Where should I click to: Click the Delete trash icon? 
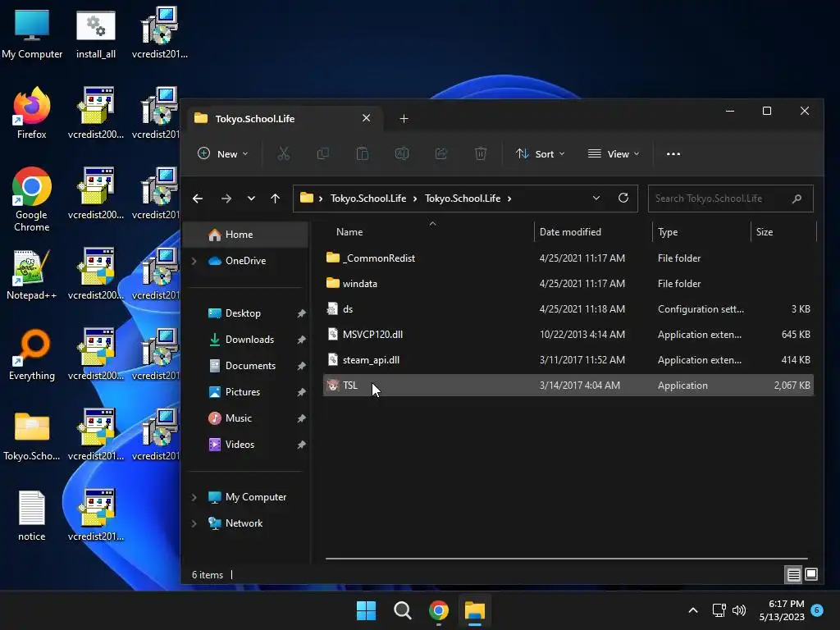481,154
